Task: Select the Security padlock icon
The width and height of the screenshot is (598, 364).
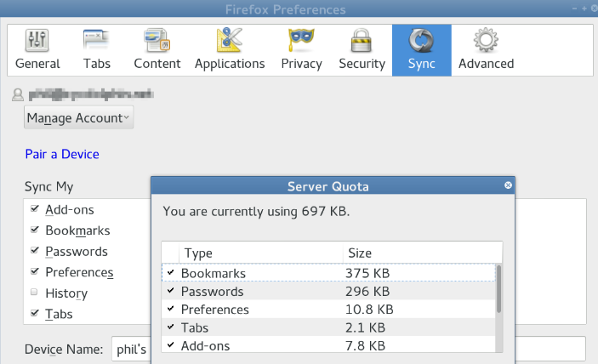Action: pos(362,40)
